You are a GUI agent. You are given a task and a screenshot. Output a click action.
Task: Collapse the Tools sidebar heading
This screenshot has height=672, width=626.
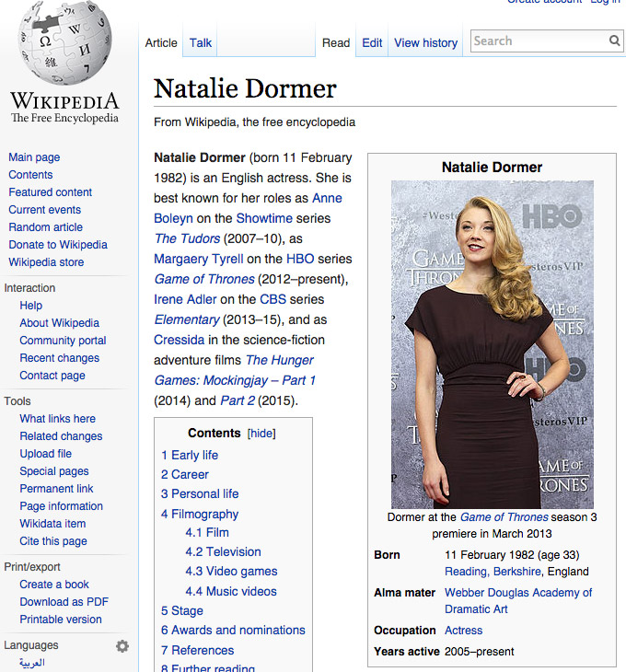[17, 401]
